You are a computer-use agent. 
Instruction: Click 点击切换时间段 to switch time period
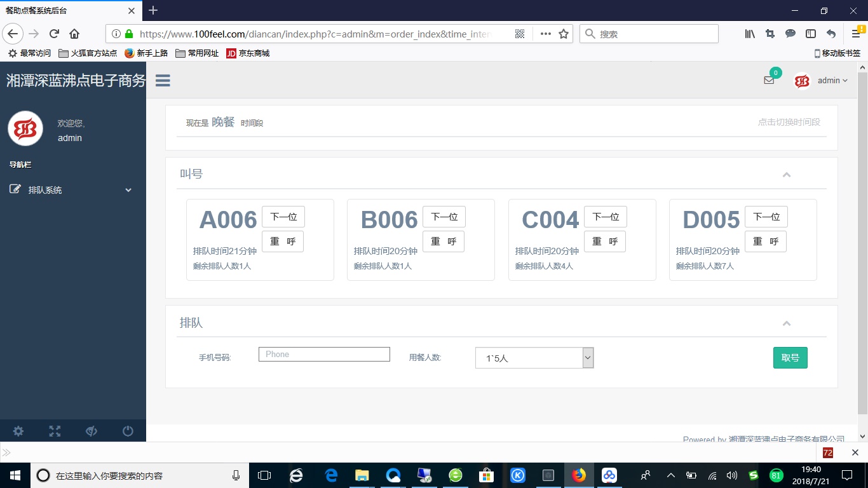tap(789, 122)
